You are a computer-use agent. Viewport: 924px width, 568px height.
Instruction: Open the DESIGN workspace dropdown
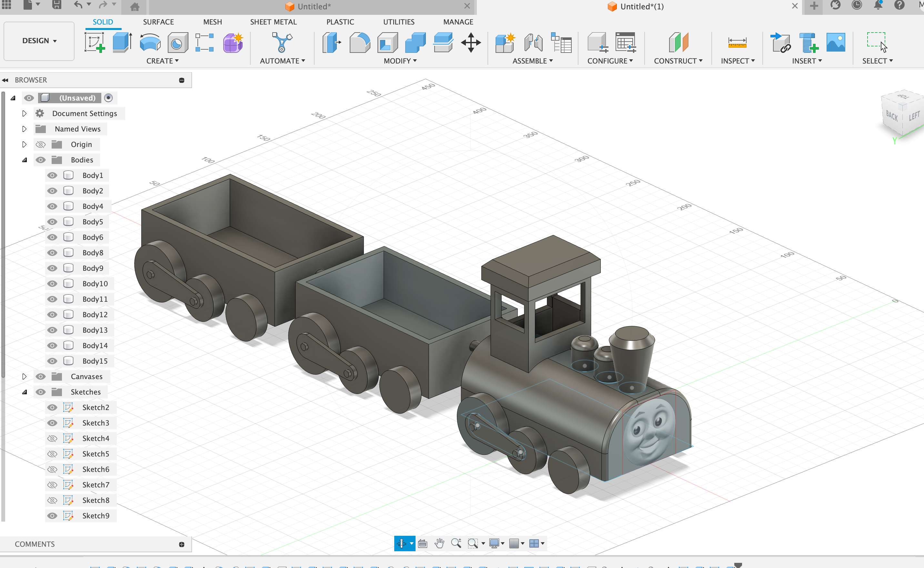coord(39,41)
